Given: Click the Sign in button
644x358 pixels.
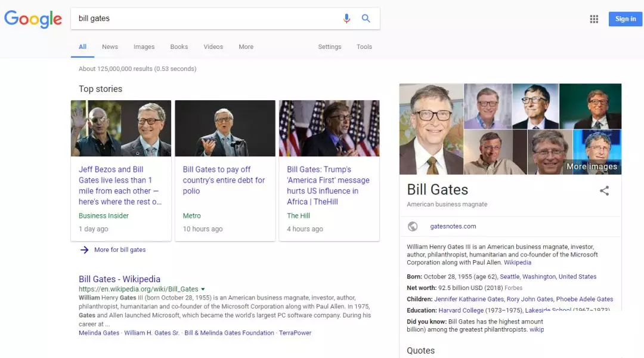Looking at the screenshot, I should click(625, 19).
